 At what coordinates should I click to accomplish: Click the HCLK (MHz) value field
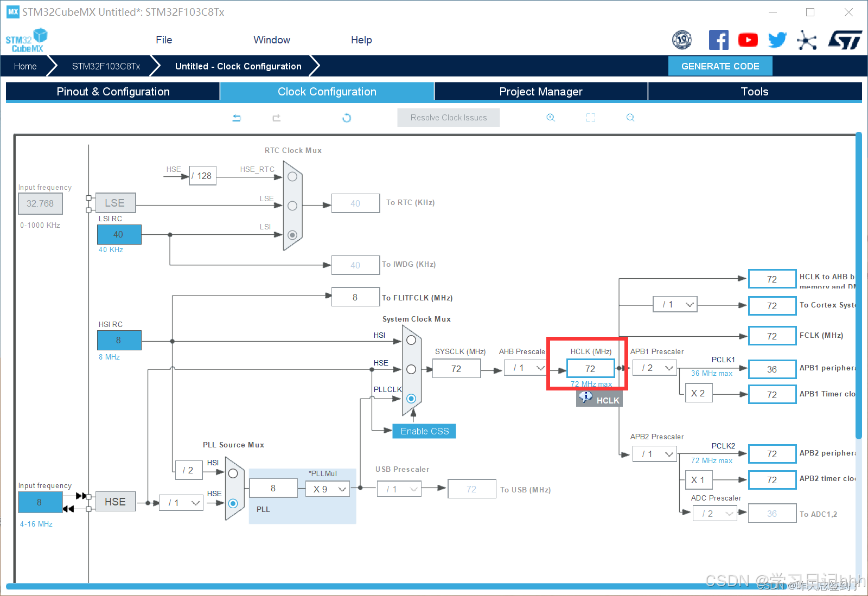[591, 368]
